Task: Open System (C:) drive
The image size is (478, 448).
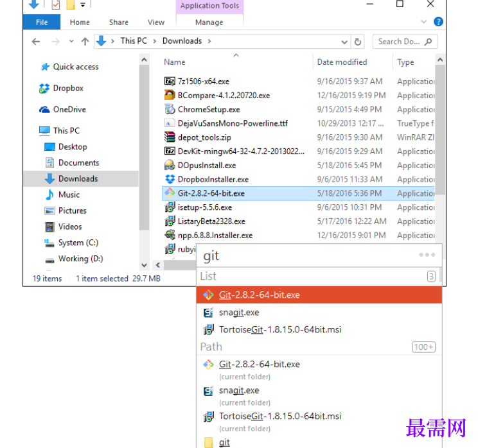Action: (78, 243)
